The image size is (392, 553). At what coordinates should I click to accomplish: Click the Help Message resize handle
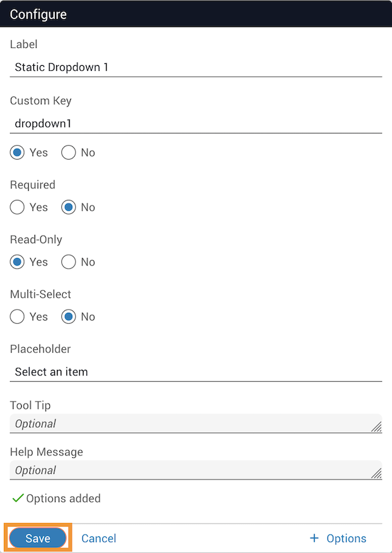377,474
